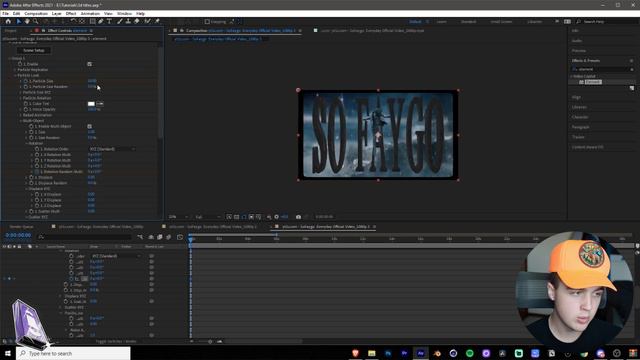Screen dimensions: 640x360
Task: Toggle the Snapping checkbox
Action: tap(207, 22)
